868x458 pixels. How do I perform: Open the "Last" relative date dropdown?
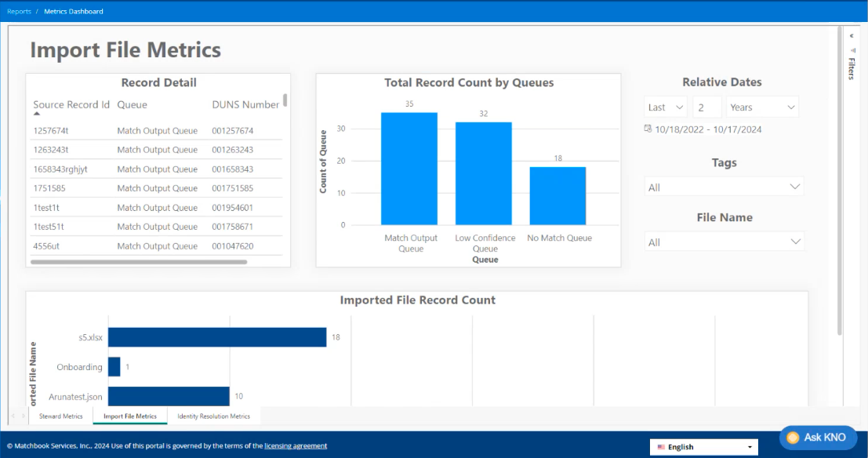point(666,107)
